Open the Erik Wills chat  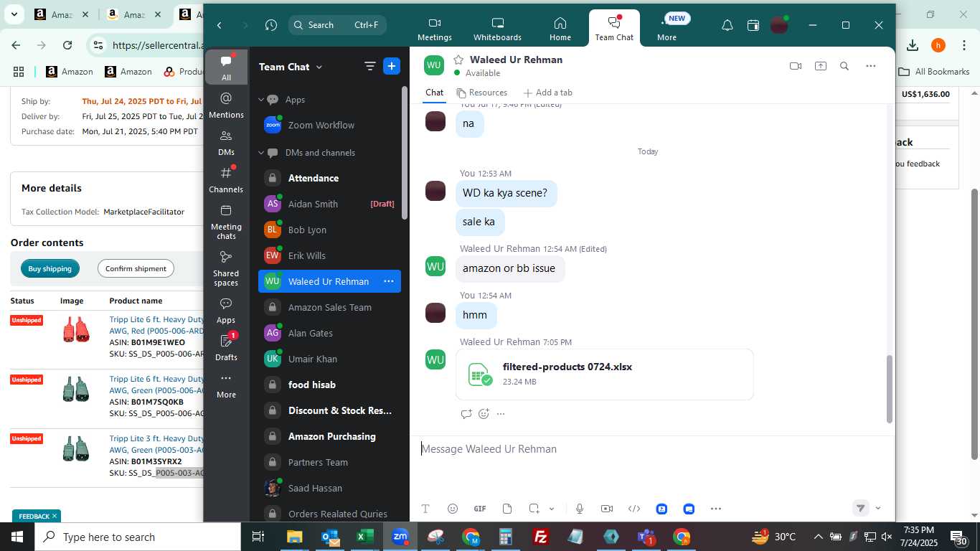point(329,255)
